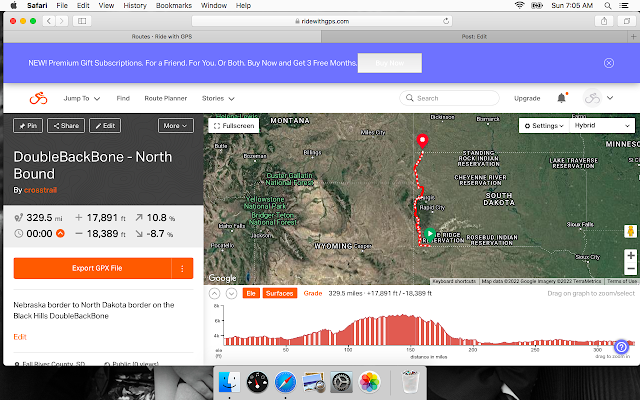Go back in Safari
Viewport: 640px width, 400px height.
[49, 21]
